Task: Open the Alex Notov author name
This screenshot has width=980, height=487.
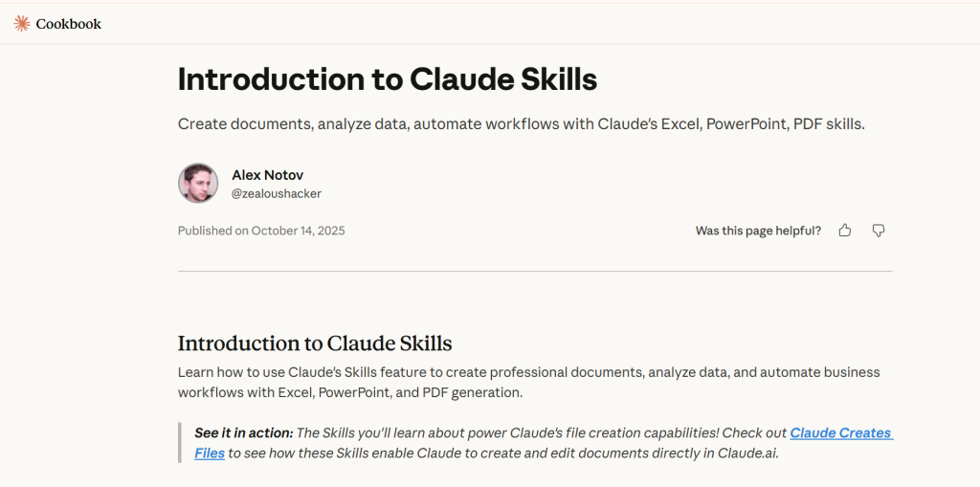Action: point(267,175)
